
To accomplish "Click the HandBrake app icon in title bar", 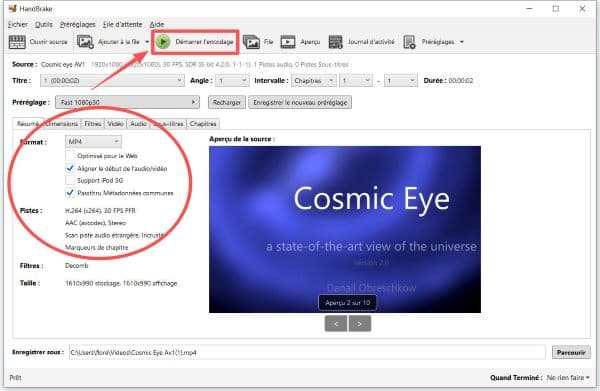I will [x=13, y=8].
